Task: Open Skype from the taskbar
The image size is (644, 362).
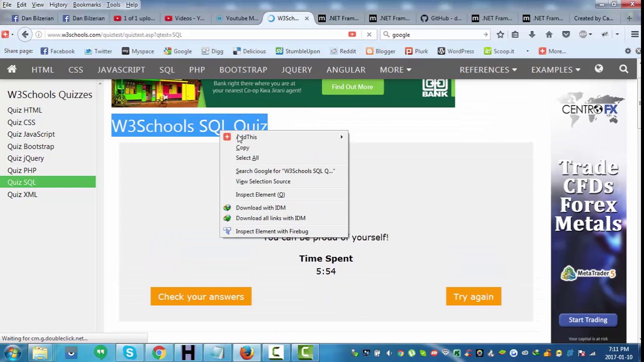Action: point(130,353)
